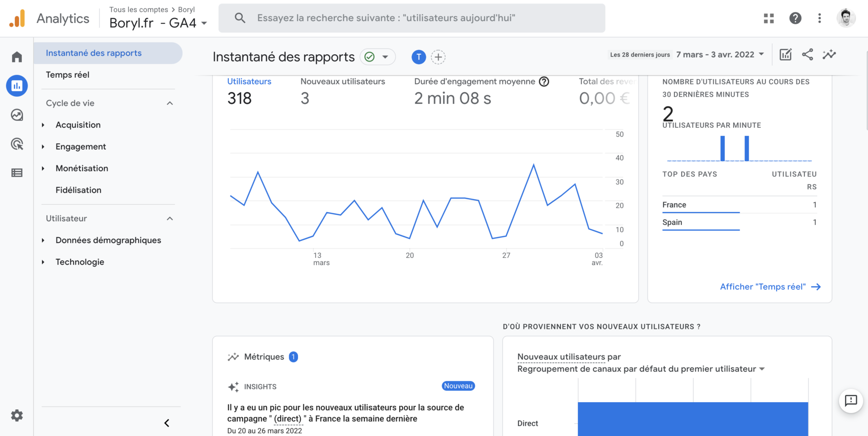Open the premier utilisateur channel grouping dropdown
The image size is (868, 436).
763,369
